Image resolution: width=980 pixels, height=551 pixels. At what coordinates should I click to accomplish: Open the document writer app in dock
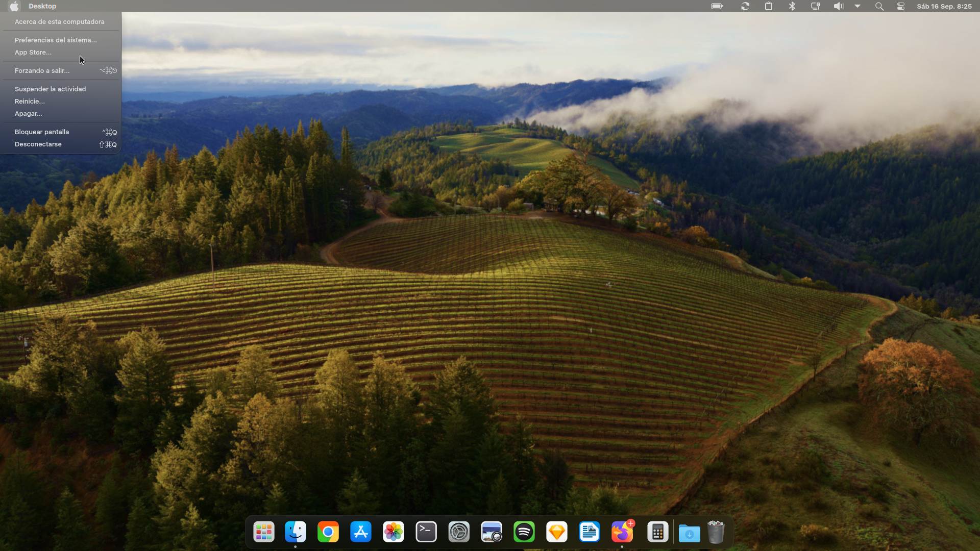590,532
